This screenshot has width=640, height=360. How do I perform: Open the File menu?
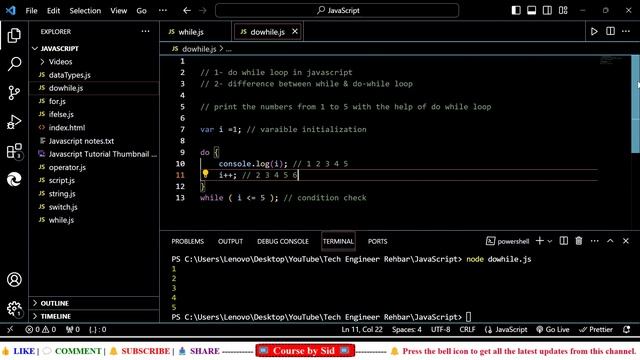pos(31,11)
